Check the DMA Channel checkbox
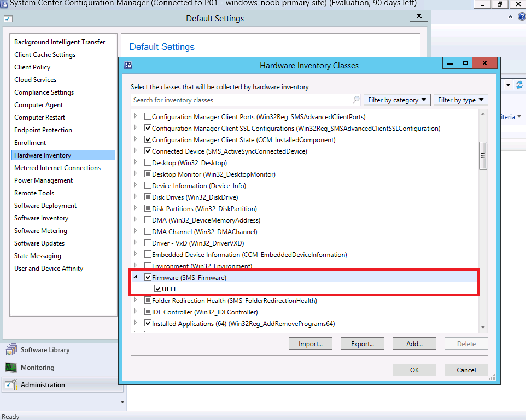The width and height of the screenshot is (526, 420). 148,231
